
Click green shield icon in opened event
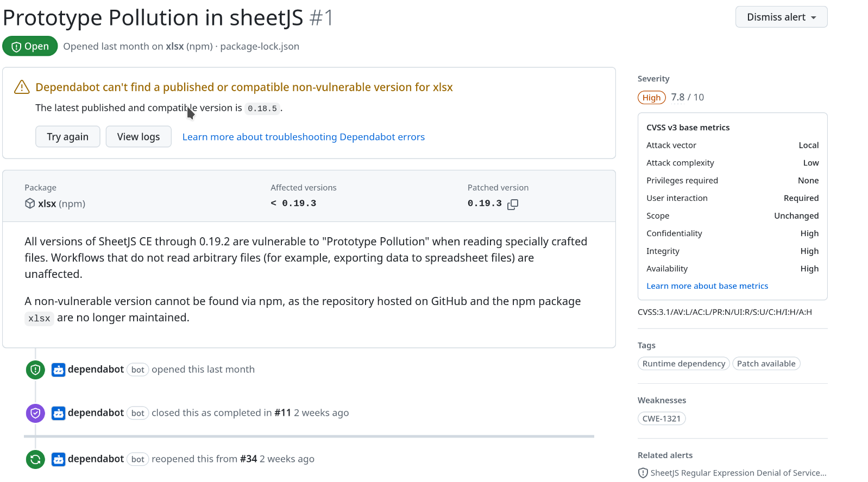click(35, 370)
